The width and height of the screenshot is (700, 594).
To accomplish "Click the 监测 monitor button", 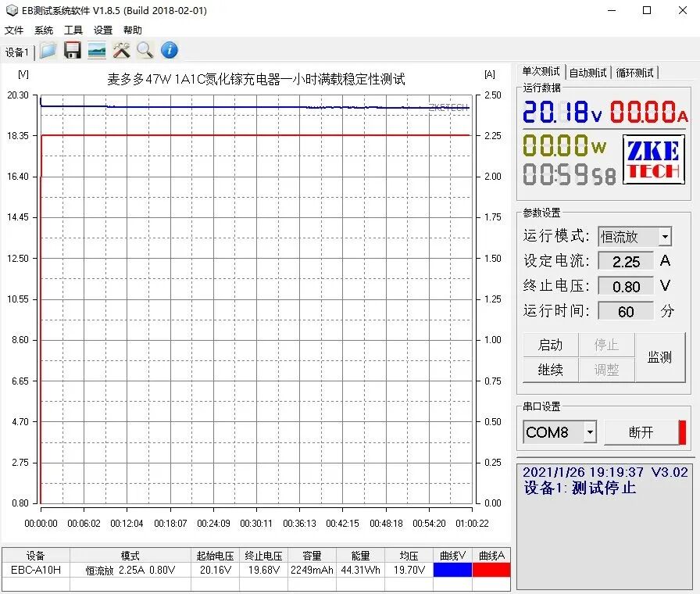I will (x=660, y=357).
